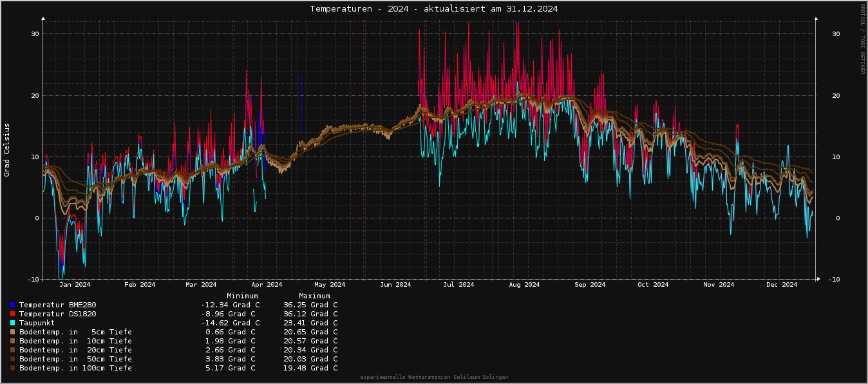
Task: Select the Bodentemp. 5cm Tiefe color swatch
Action: coord(12,332)
